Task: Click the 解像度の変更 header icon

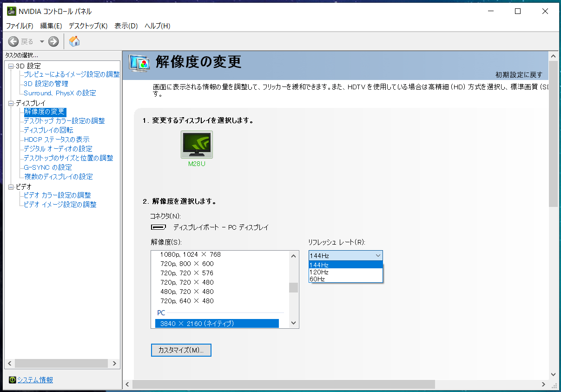Action: (x=139, y=63)
